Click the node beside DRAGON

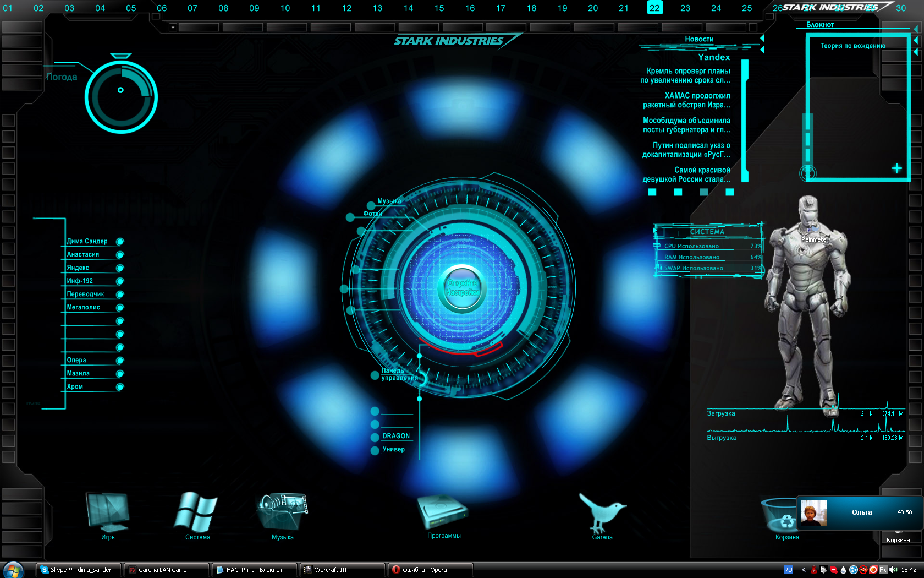tap(375, 438)
